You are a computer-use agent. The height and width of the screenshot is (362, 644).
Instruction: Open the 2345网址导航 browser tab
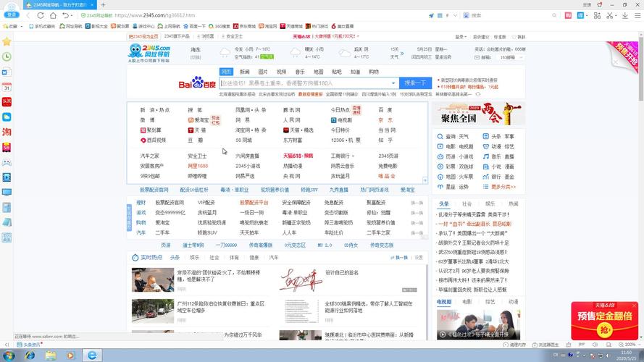coord(59,5)
